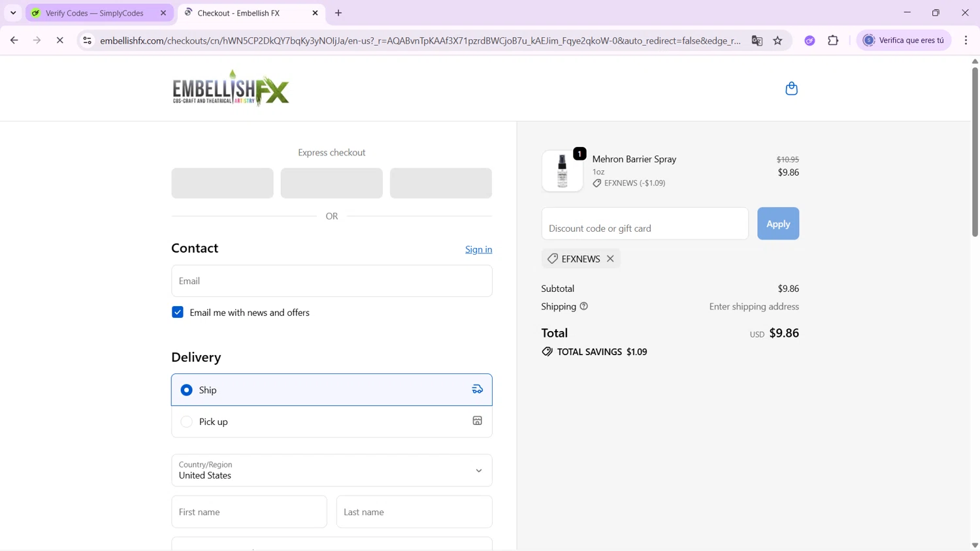
Task: Click the Discount code or gift card field
Action: coord(645,223)
